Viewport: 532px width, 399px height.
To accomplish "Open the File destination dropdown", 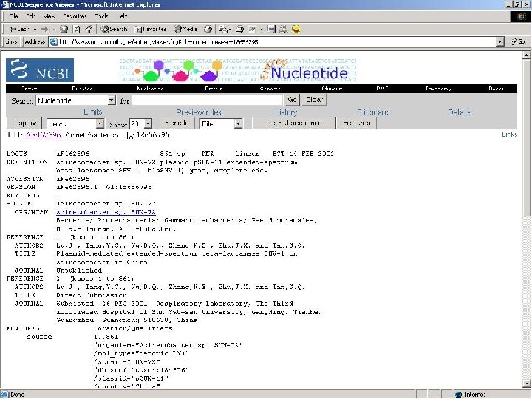I will (238, 123).
